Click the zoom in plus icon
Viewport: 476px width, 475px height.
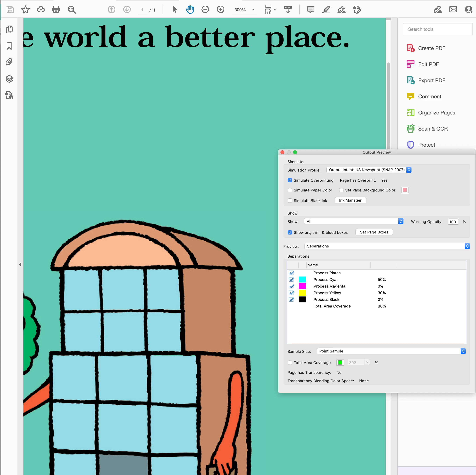click(x=221, y=10)
